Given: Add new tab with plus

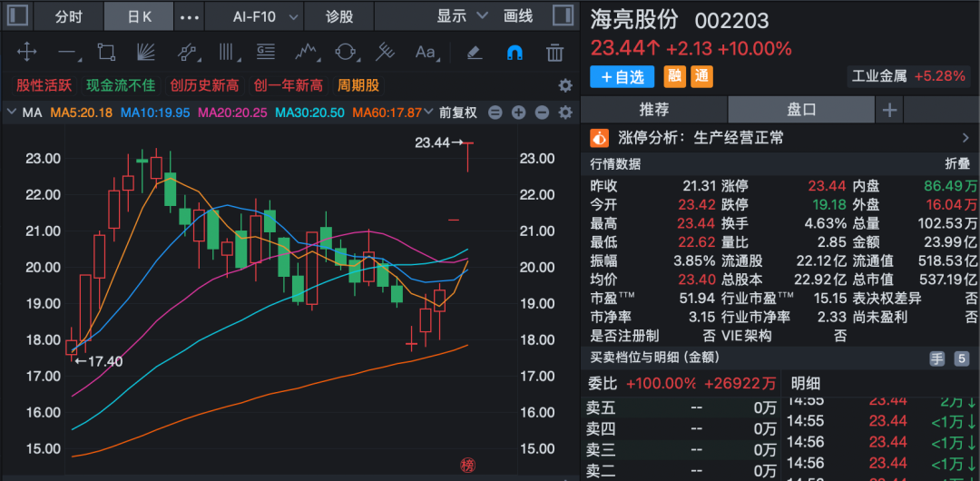Looking at the screenshot, I should point(889,111).
